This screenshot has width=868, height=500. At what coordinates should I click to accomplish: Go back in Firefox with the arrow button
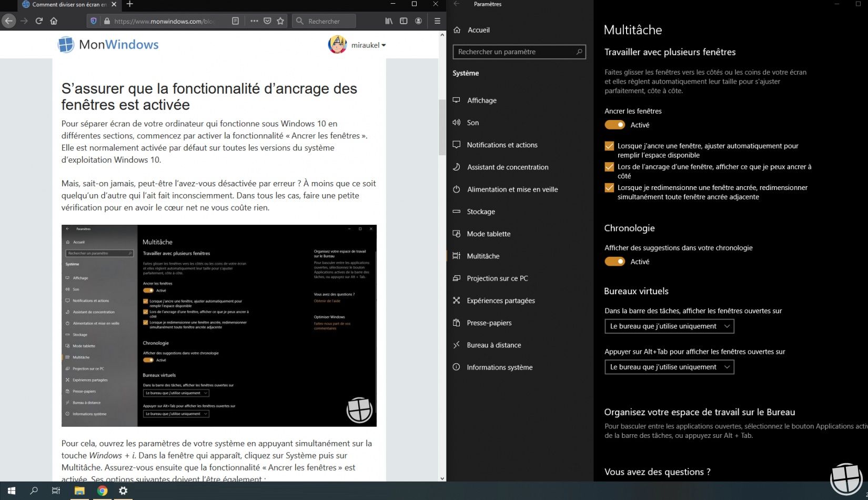9,21
